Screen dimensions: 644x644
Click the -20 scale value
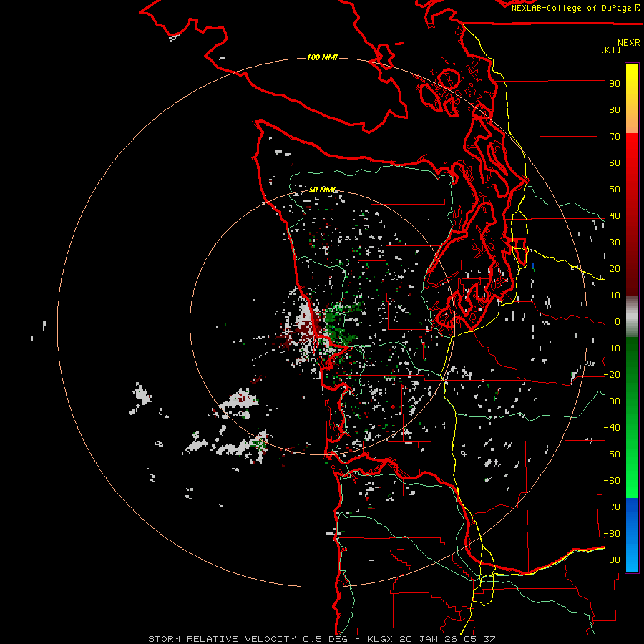pyautogui.click(x=612, y=375)
